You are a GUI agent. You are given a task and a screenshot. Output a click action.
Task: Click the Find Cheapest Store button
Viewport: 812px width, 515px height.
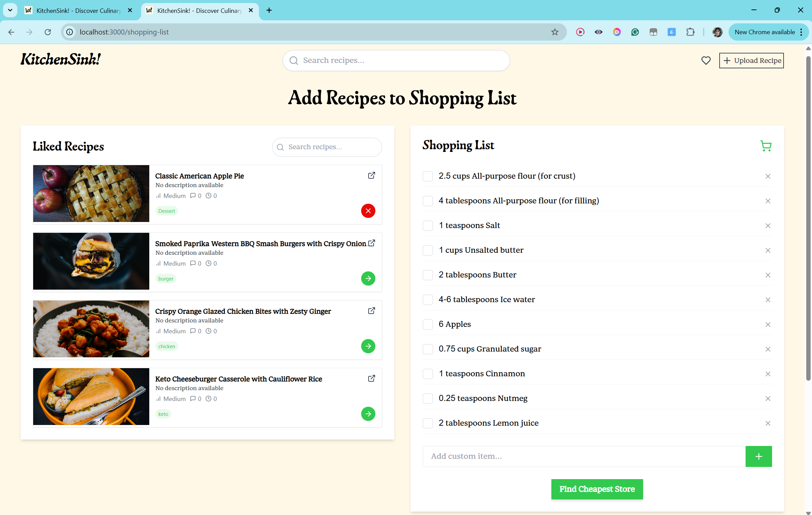pos(597,489)
